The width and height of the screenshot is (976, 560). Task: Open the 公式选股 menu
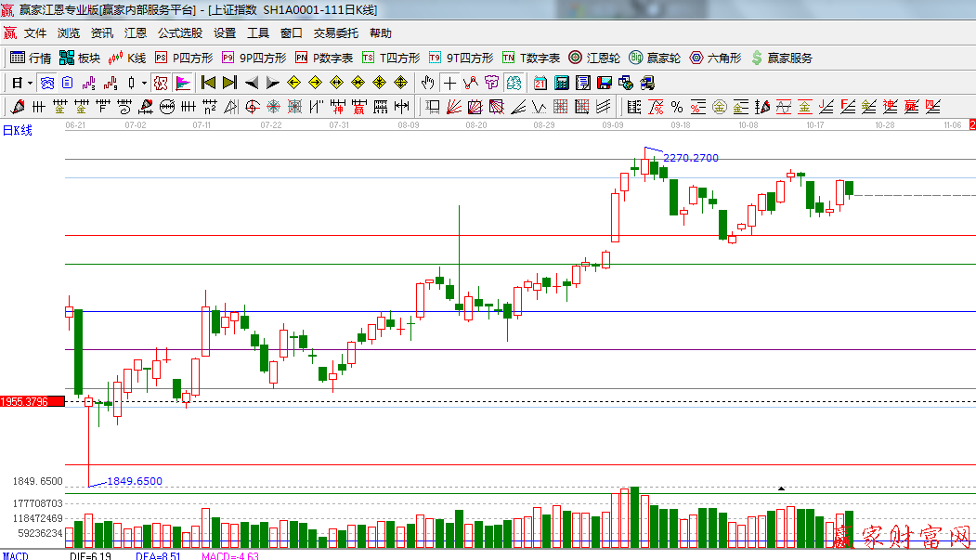pos(179,33)
